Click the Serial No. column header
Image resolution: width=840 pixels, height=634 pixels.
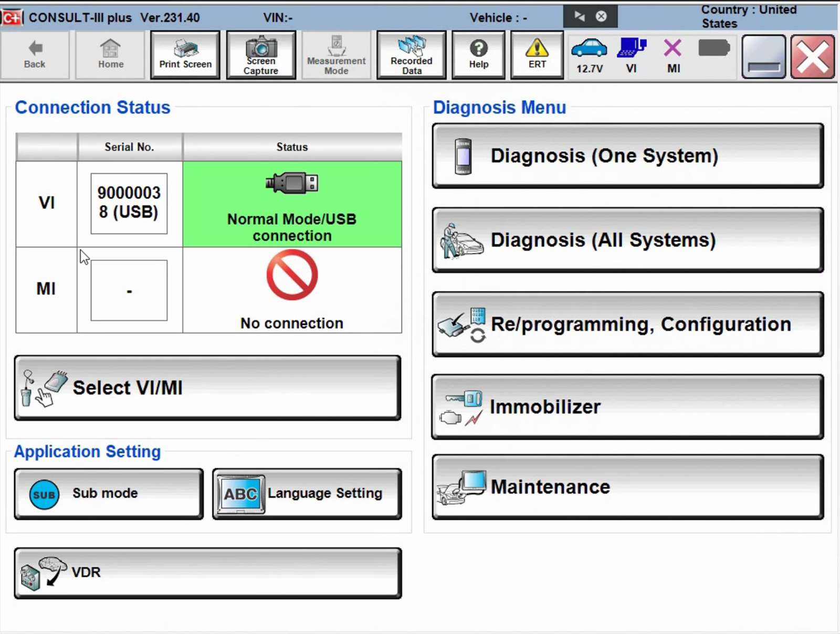pos(129,147)
